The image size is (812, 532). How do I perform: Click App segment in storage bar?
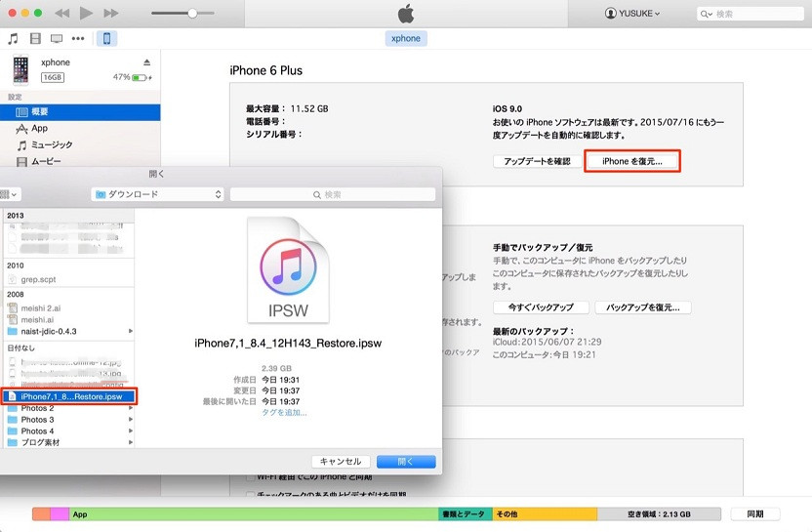[x=254, y=513]
